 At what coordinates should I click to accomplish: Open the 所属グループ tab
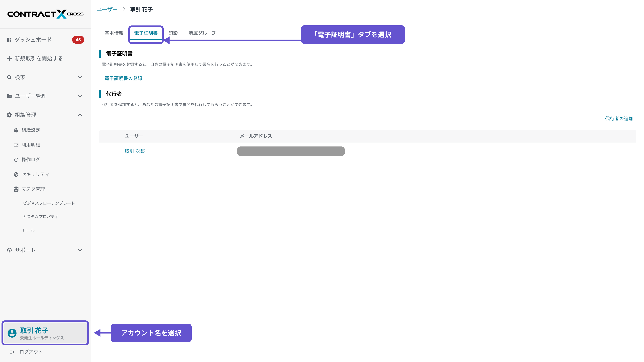coord(202,33)
